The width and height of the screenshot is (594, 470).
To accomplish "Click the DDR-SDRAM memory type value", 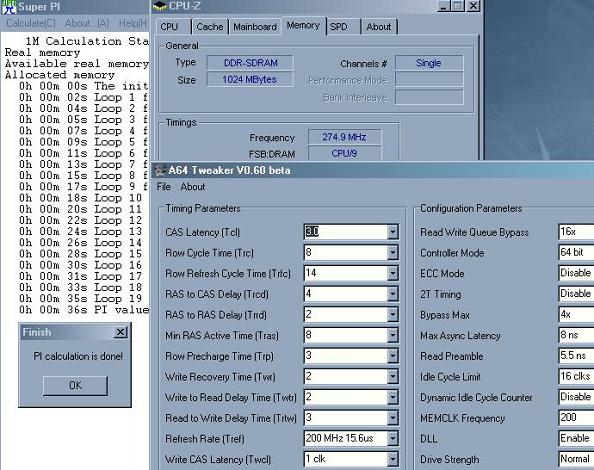I will (x=250, y=63).
